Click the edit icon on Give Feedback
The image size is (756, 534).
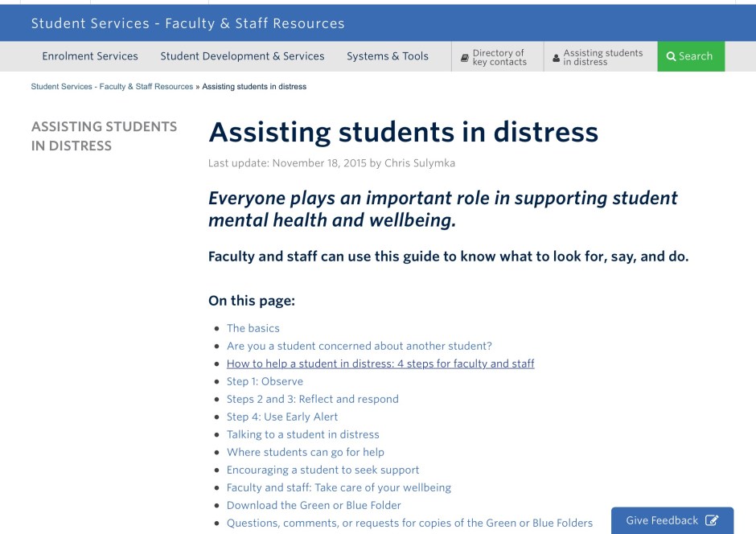pyautogui.click(x=711, y=520)
